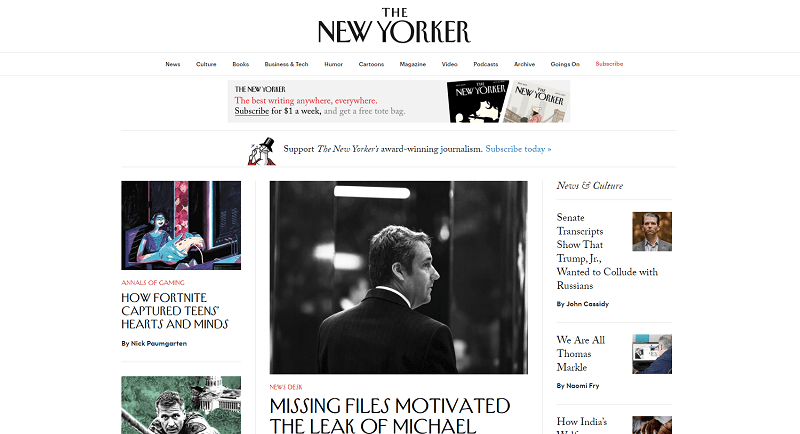Click author name John Cassidy
The width and height of the screenshot is (800, 434).
click(588, 304)
